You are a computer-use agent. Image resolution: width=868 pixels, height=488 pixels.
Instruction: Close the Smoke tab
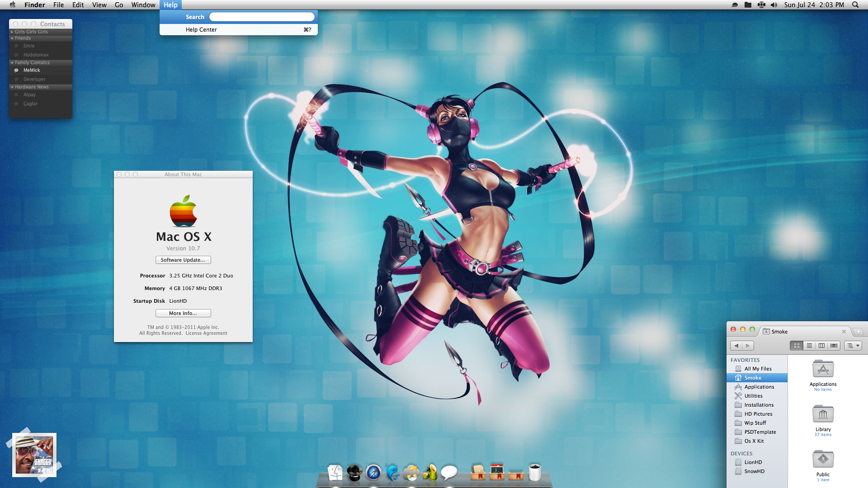coord(844,332)
